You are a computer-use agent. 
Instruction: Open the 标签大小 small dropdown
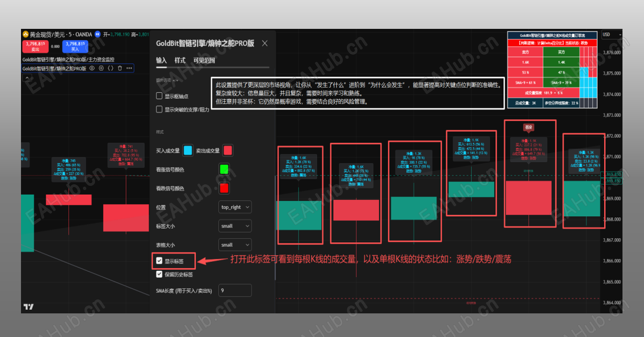[235, 226]
